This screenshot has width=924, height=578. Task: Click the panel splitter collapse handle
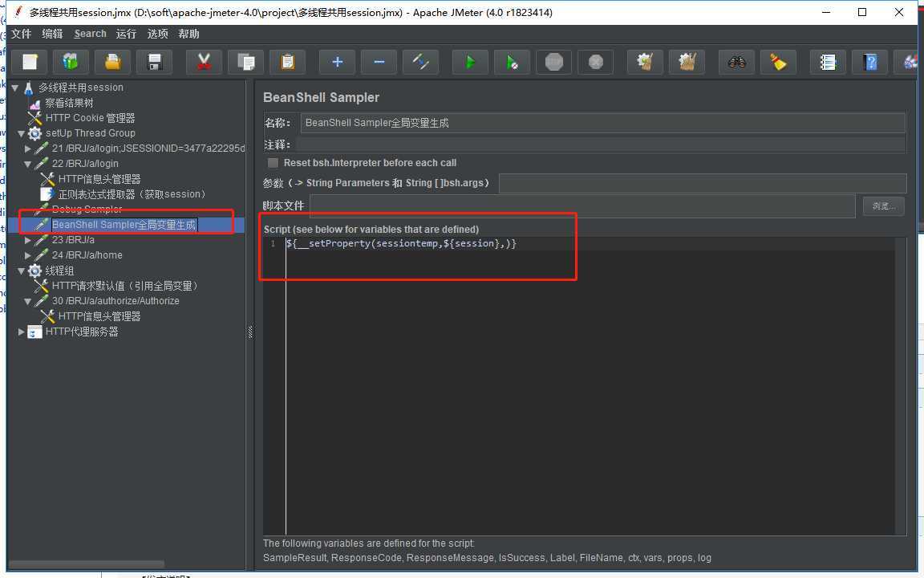pos(250,332)
